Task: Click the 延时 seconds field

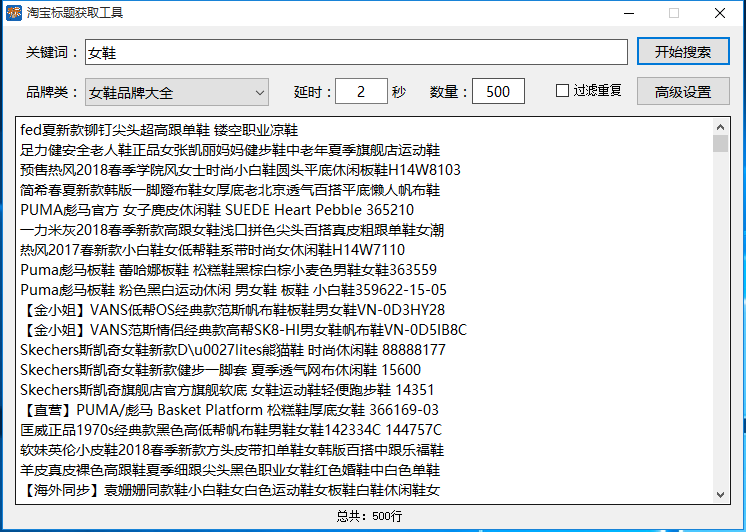Action: click(361, 91)
